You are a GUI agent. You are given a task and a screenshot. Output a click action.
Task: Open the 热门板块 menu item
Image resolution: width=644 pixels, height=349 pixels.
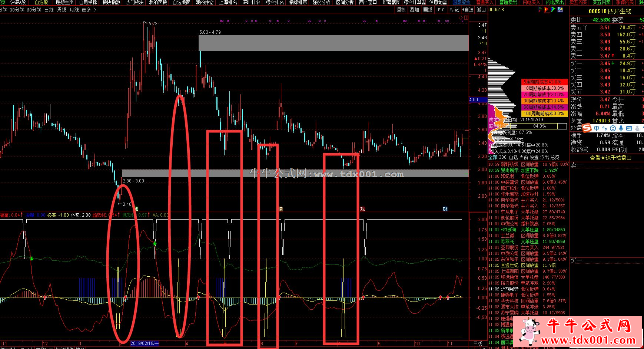point(135,2)
